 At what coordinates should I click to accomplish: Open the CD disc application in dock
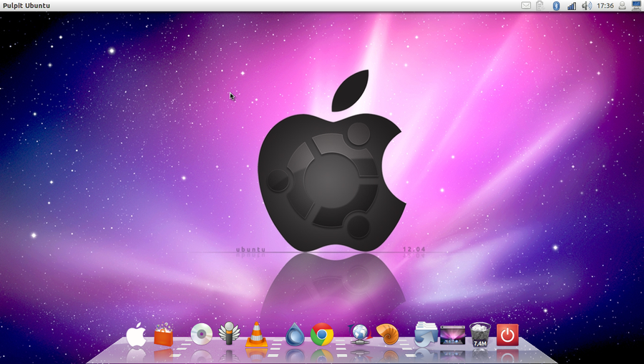coord(201,335)
